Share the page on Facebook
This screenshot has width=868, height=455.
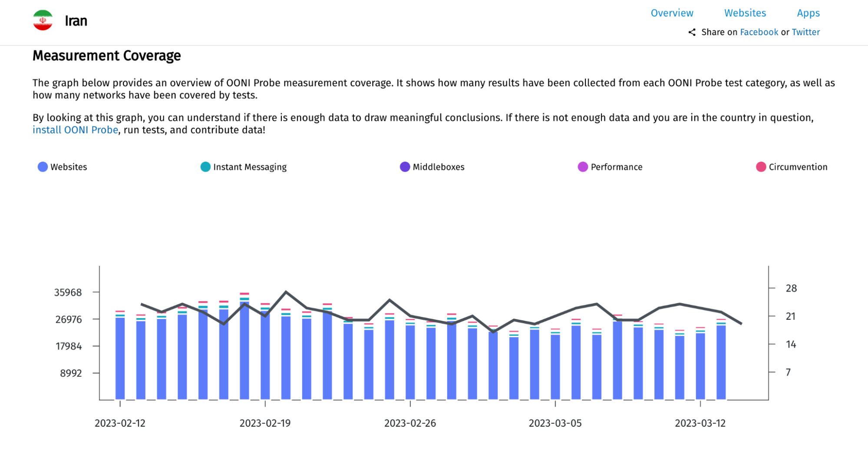tap(759, 32)
